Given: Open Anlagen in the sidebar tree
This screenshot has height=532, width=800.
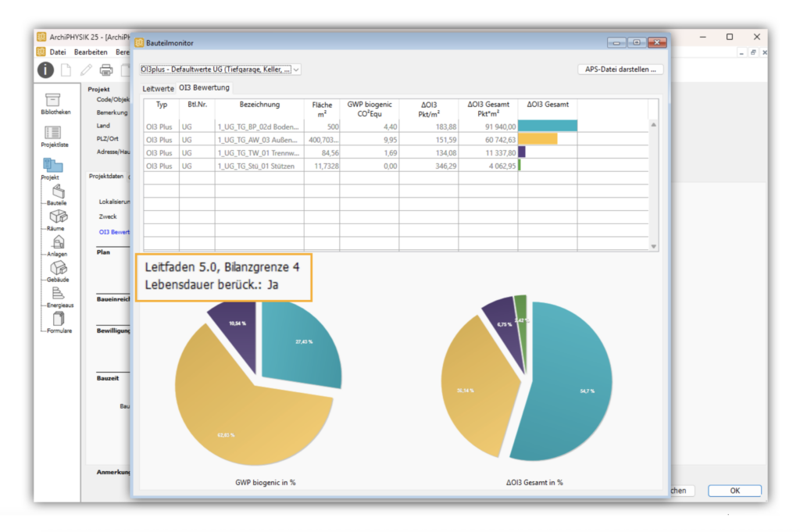Looking at the screenshot, I should click(x=57, y=246).
